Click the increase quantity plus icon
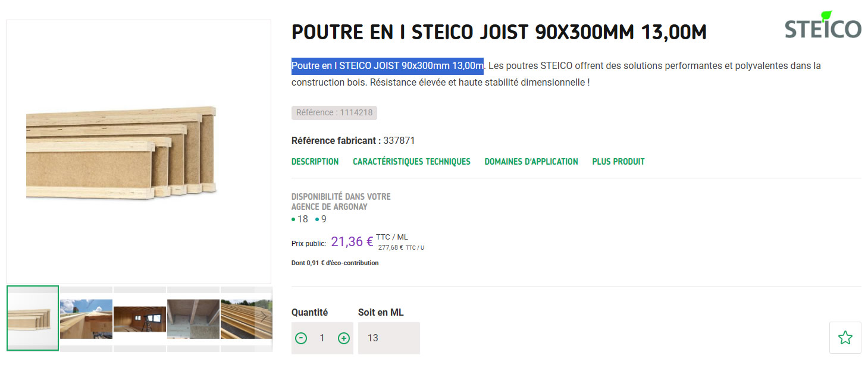868x368 pixels. [343, 338]
